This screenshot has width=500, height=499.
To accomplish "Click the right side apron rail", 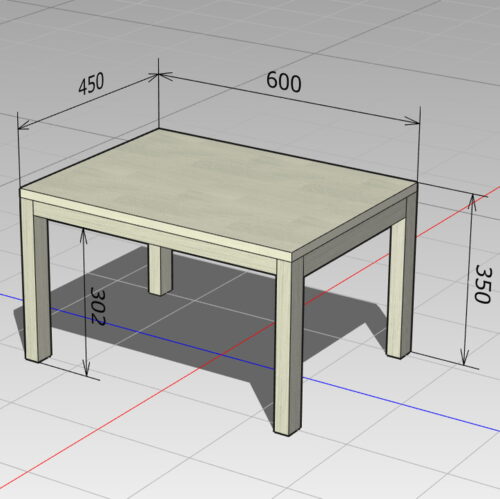I will (355, 238).
